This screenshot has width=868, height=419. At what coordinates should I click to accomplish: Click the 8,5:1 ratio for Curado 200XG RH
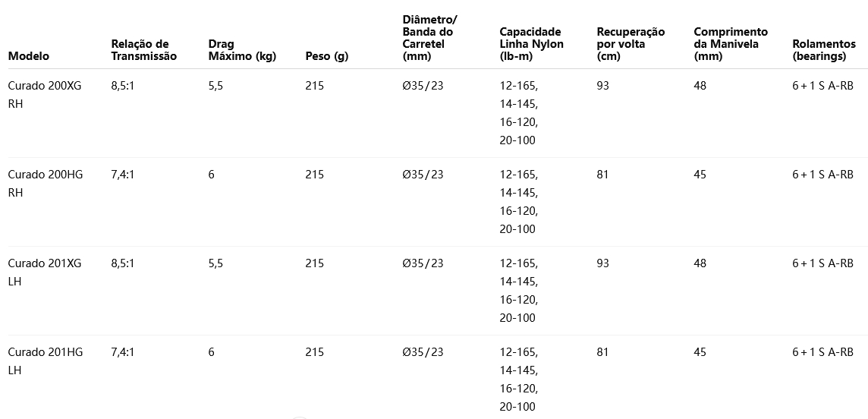point(122,86)
